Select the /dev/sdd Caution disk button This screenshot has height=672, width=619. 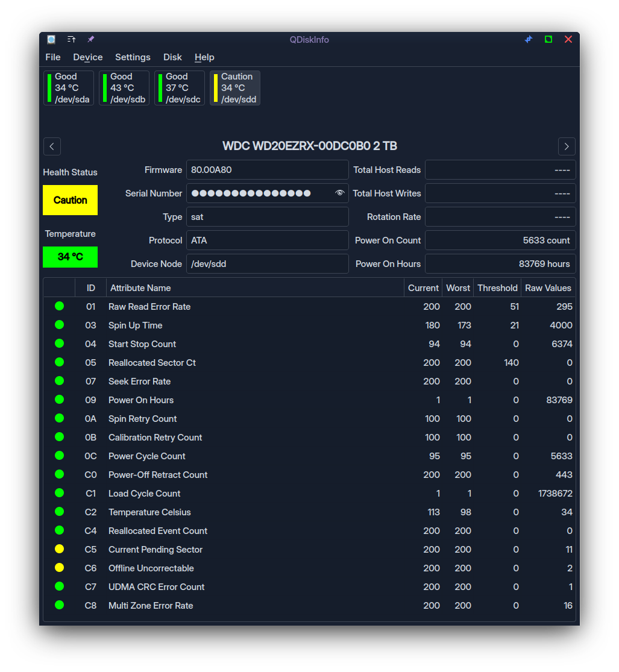click(235, 88)
